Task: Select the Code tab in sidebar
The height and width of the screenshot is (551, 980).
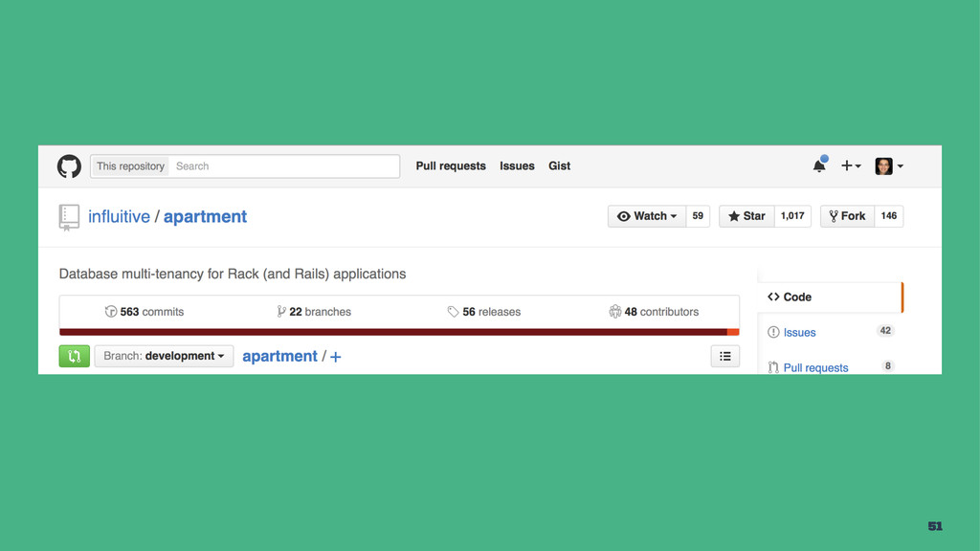Action: [x=830, y=298]
